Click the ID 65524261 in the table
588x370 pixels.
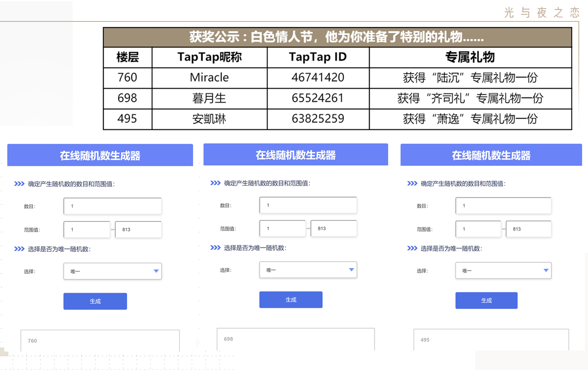click(x=318, y=98)
